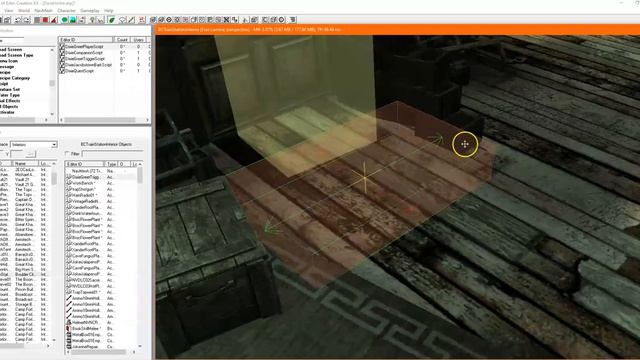This screenshot has height=360, width=640.
Task: Click the landscape picture toolbar icon
Action: pos(73,20)
